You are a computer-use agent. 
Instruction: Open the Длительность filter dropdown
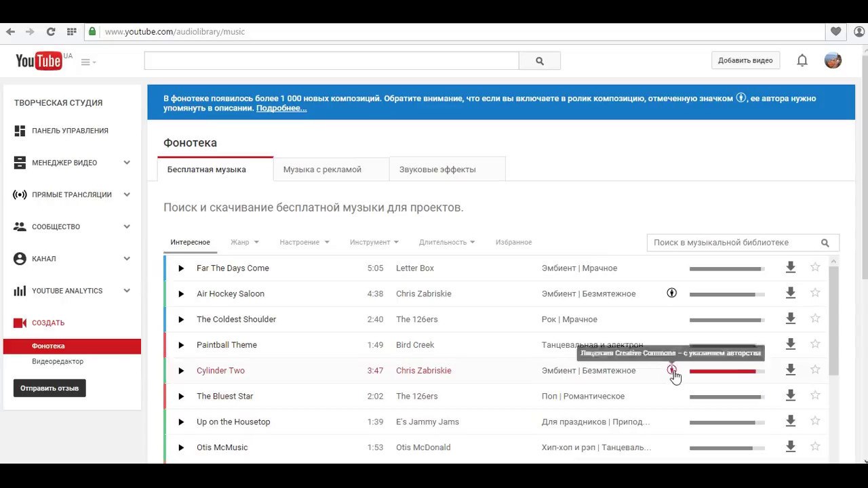tap(446, 242)
